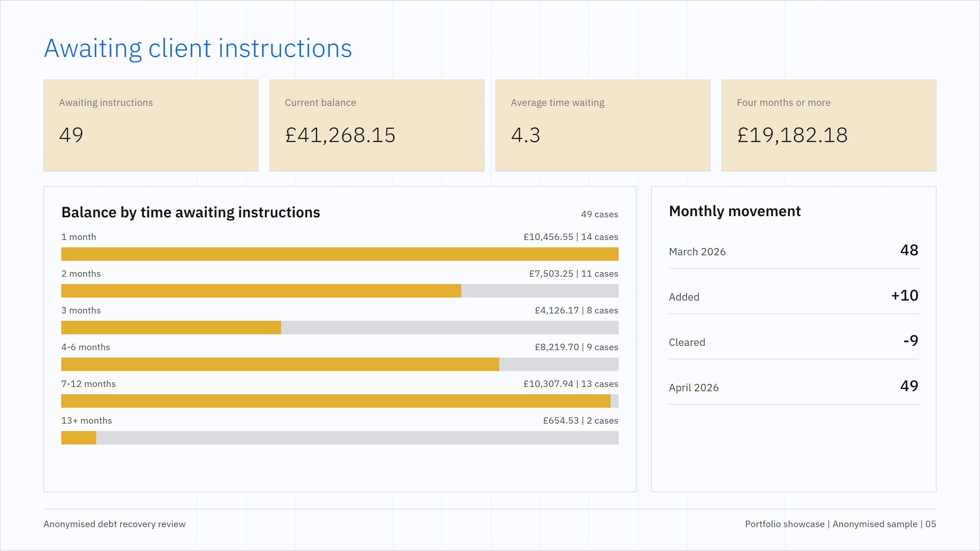Click the March 2026 movement row

793,251
